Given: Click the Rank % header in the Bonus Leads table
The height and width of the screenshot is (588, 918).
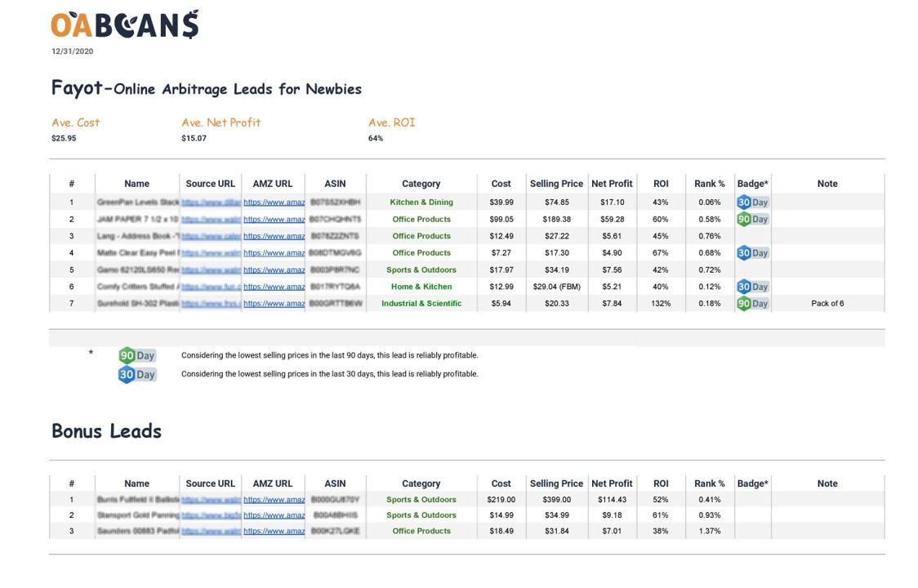Looking at the screenshot, I should coord(709,483).
